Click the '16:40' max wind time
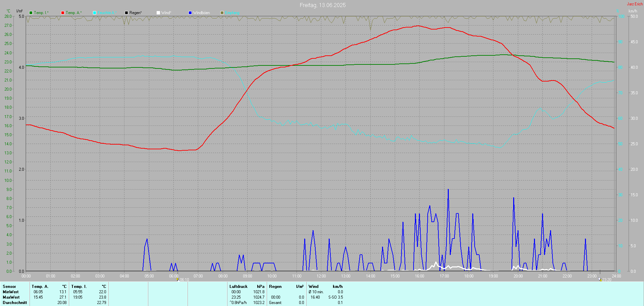 (315, 297)
